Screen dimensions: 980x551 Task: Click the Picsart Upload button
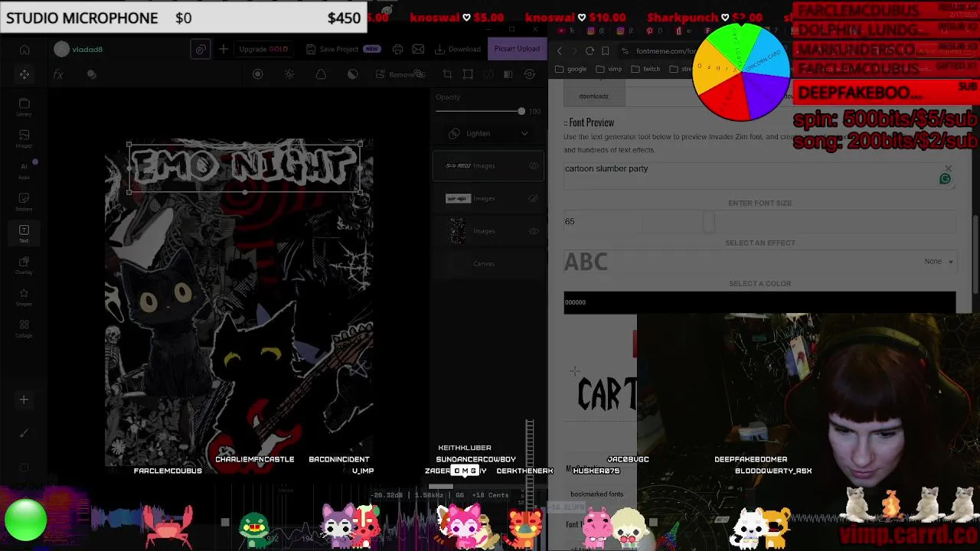(x=517, y=49)
